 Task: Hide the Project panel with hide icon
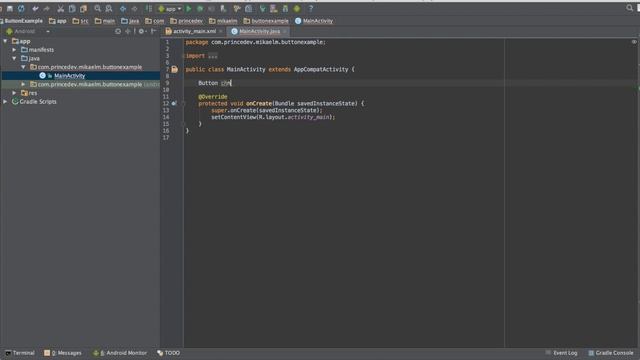pyautogui.click(x=153, y=31)
